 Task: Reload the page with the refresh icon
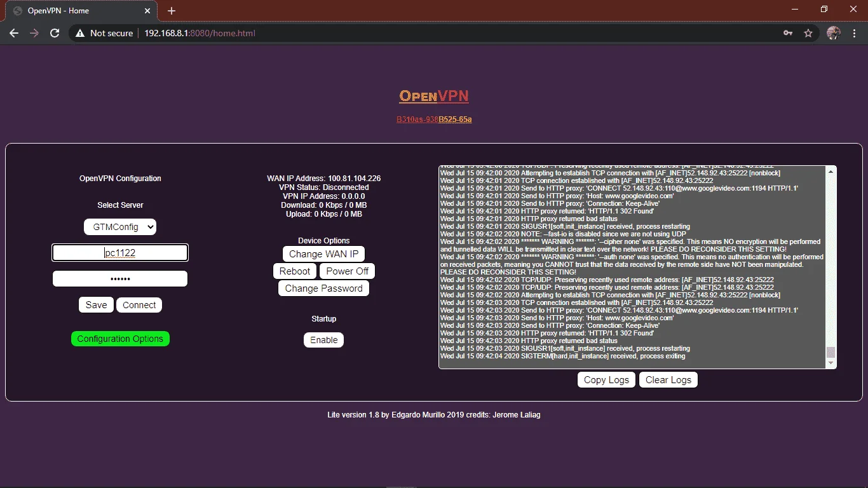(x=55, y=33)
